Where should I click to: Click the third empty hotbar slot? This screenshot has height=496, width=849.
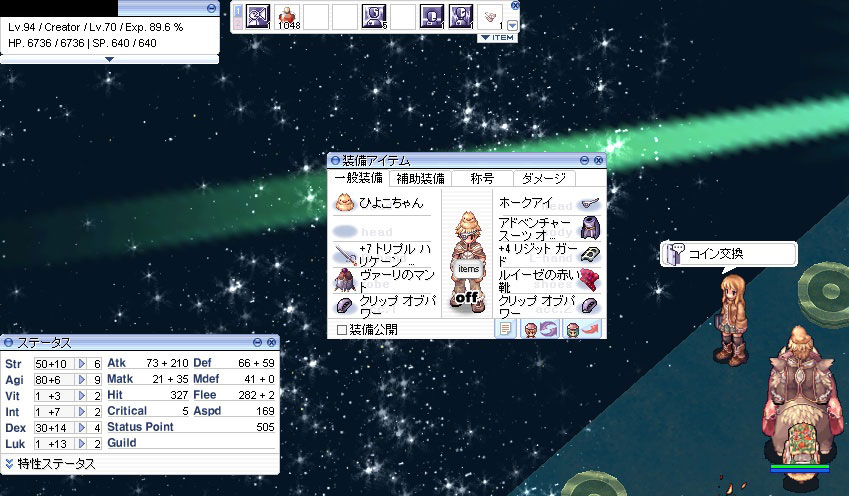coord(403,16)
